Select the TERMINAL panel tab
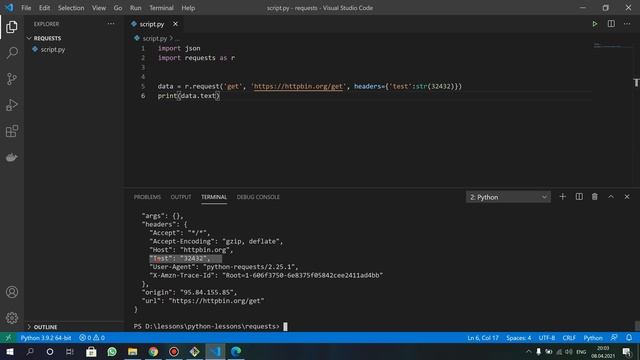640x360 pixels. pos(214,197)
